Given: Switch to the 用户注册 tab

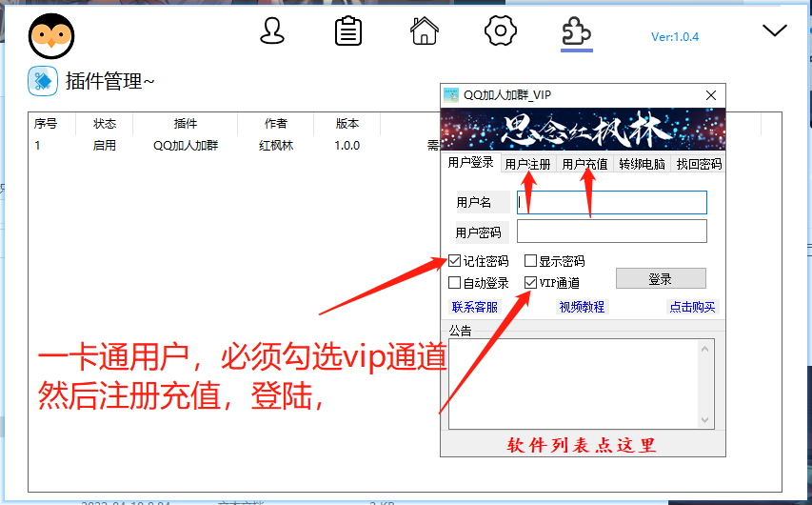Looking at the screenshot, I should (527, 164).
